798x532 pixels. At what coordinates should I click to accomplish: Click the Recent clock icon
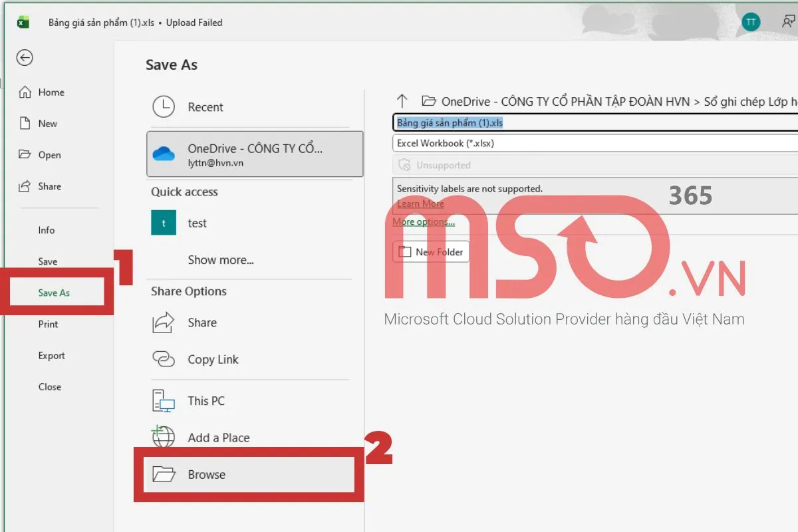tap(163, 106)
